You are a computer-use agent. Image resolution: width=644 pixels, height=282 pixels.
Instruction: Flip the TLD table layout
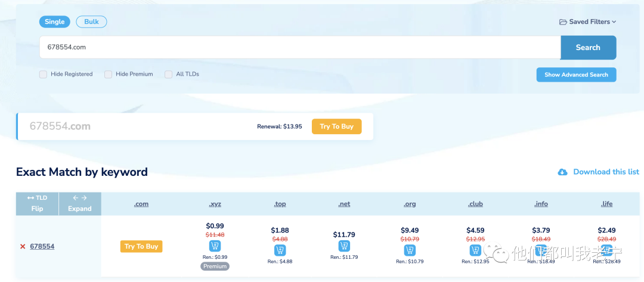(x=37, y=203)
